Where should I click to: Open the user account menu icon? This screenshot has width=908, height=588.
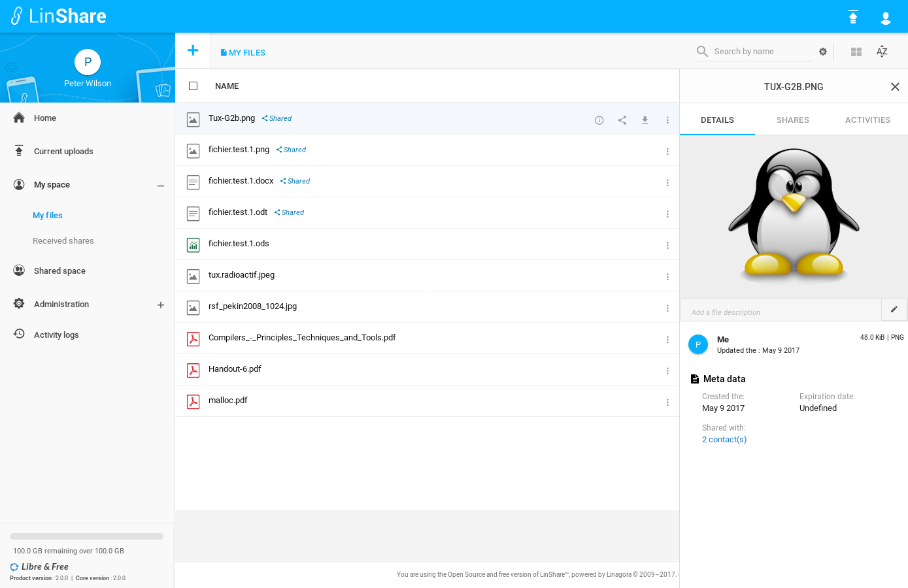pos(886,18)
